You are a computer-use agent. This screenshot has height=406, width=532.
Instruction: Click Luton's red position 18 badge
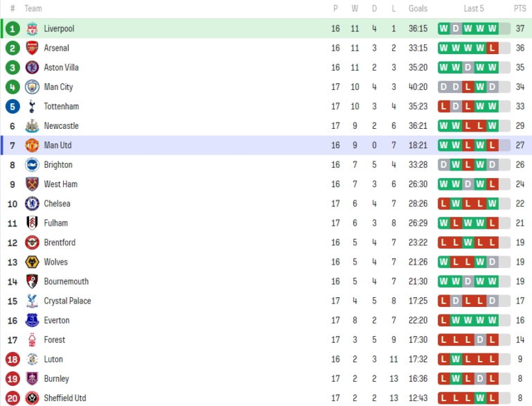click(12, 359)
